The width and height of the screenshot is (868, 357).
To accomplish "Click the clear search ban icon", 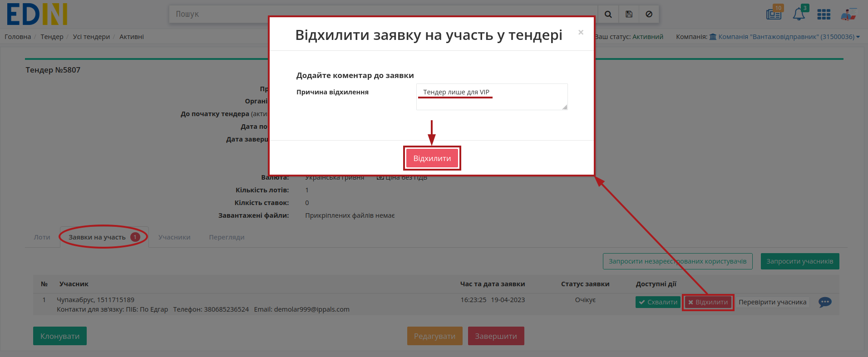I will pos(649,14).
